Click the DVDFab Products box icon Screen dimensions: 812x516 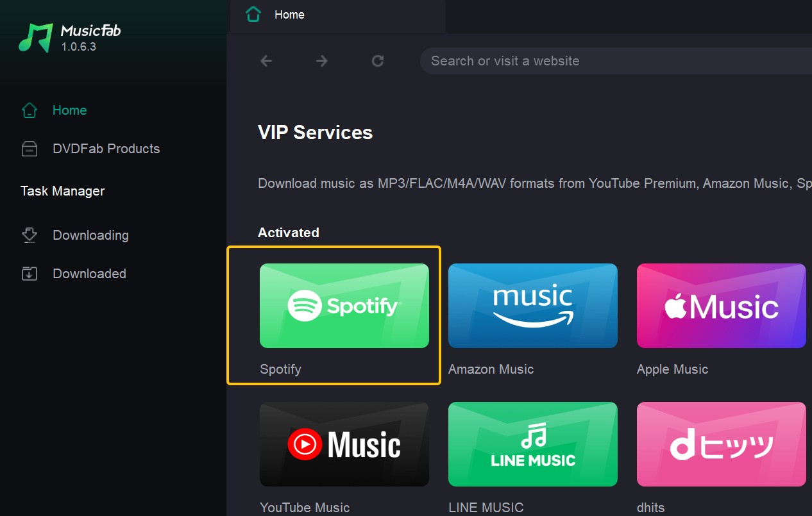pos(30,149)
